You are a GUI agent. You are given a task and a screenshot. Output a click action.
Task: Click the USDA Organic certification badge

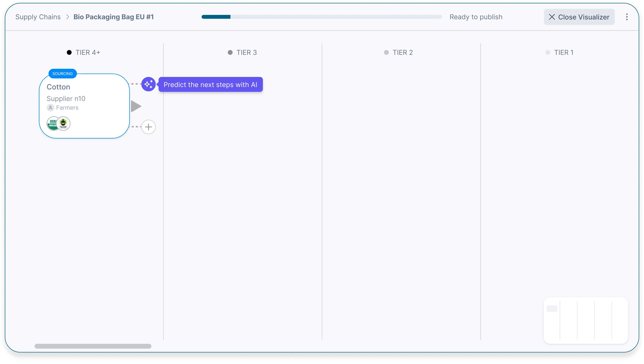(x=52, y=124)
